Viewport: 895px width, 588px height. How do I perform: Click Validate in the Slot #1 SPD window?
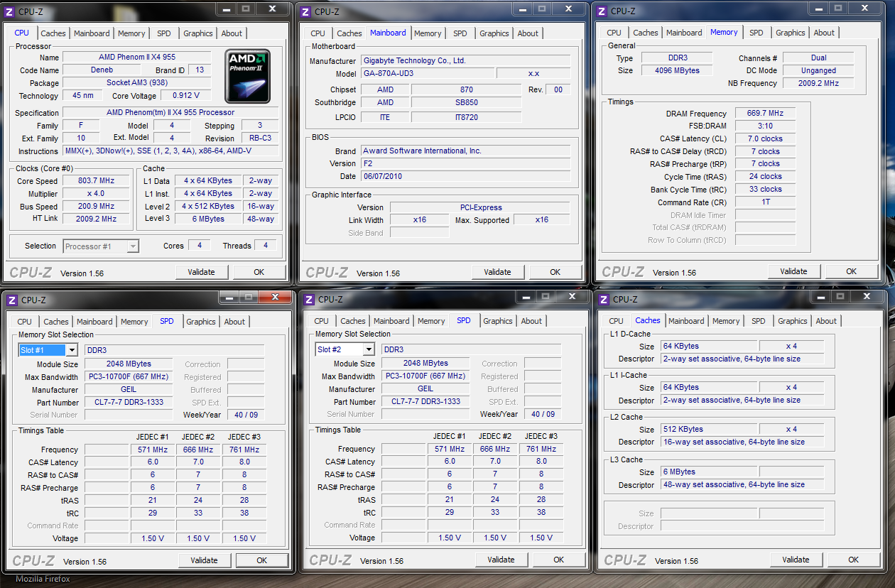pos(205,560)
